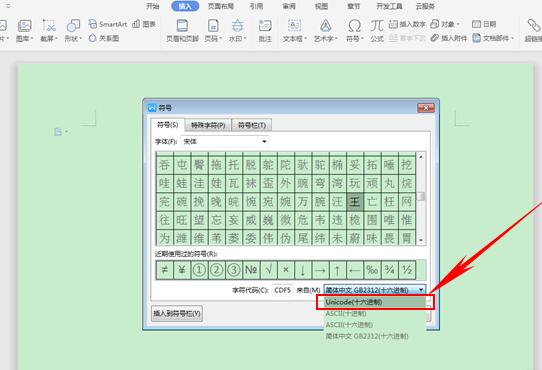Screen dimensions: 542x370
Task: Switch to the 符号栏(T) tab
Action: 252,125
